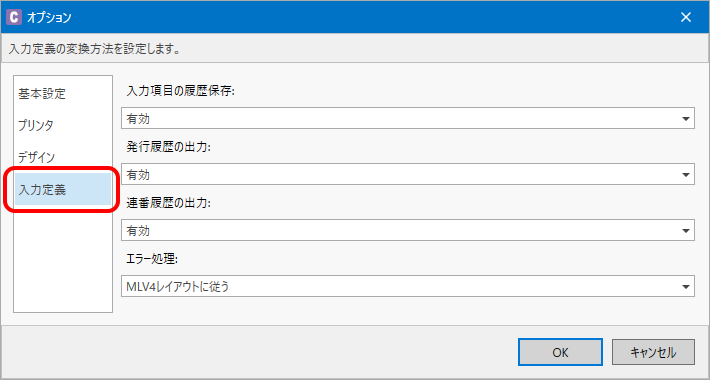This screenshot has width=710, height=380.
Task: Click the 有効 value under 発行履歴の出力
Action: pos(139,175)
